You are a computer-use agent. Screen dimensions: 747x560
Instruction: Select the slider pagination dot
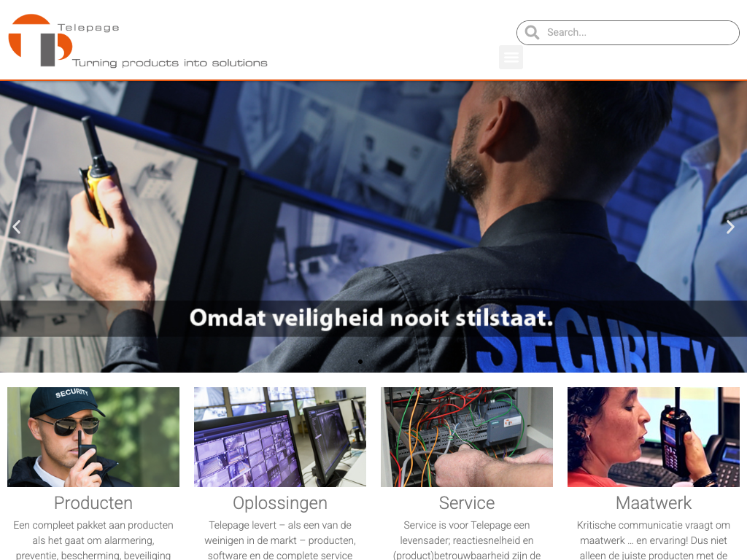pos(360,362)
